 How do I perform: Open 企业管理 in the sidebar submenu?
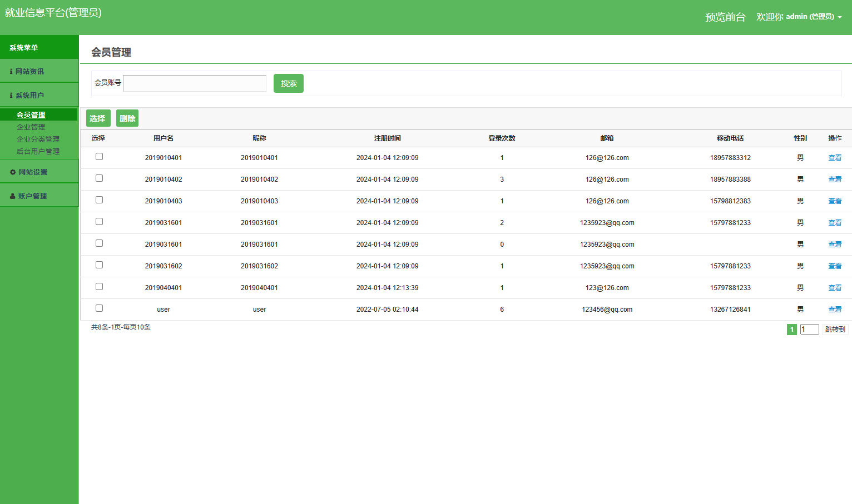(31, 127)
